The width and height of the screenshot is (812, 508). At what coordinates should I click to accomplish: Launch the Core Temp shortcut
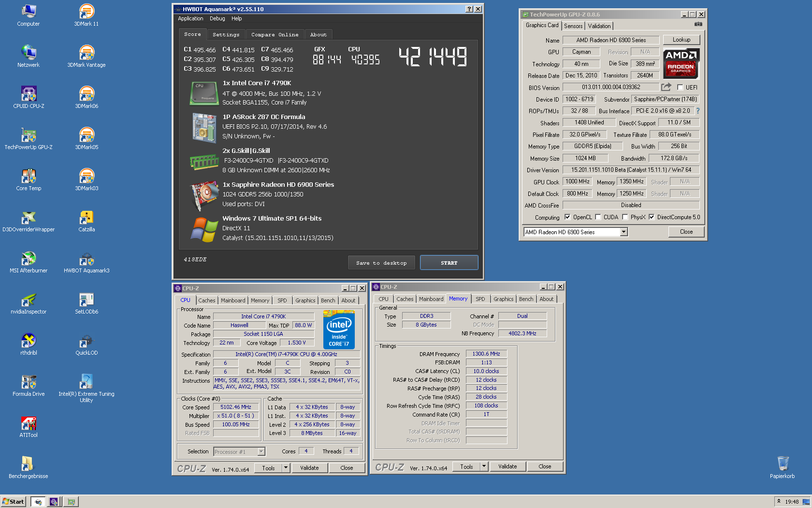[x=29, y=179]
